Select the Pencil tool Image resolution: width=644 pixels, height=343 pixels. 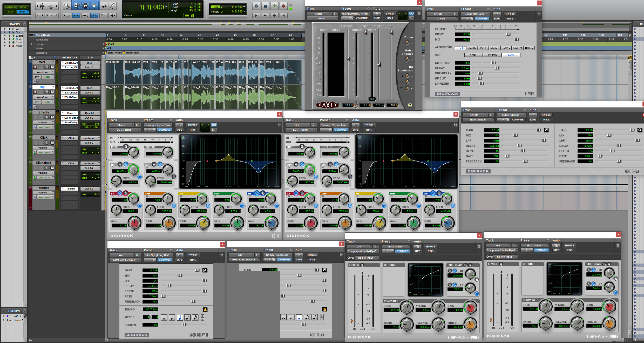(112, 5)
